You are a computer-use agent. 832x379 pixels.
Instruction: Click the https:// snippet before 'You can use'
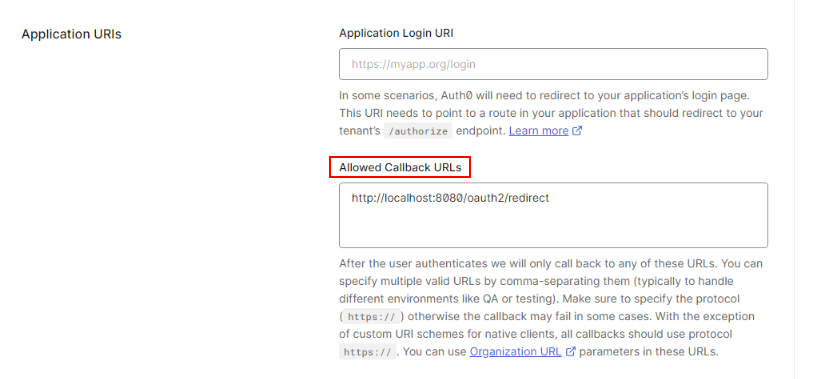click(368, 352)
